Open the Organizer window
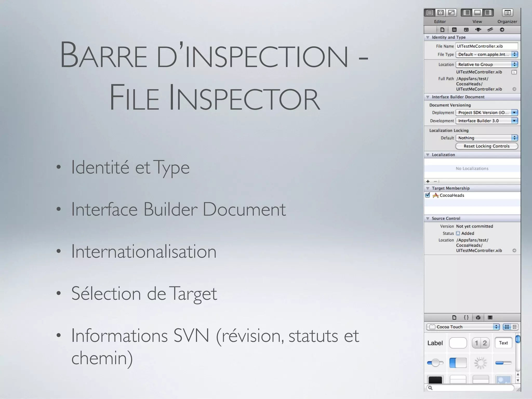The width and height of the screenshot is (532, 399). coord(507,12)
